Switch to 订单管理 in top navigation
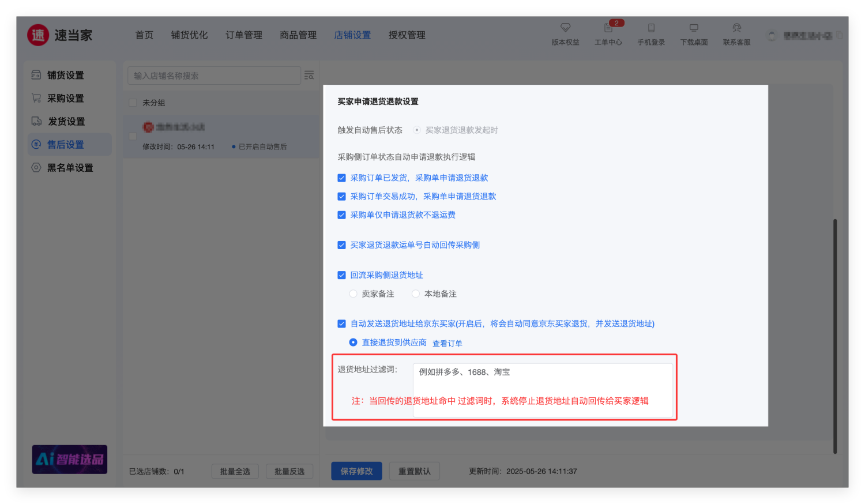Screen dimensions: 865x504 pos(244,35)
